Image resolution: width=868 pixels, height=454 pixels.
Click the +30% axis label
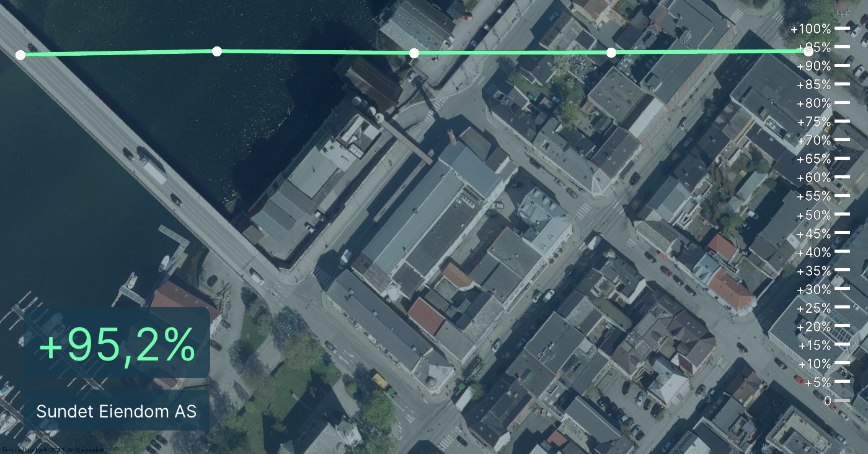click(x=813, y=289)
